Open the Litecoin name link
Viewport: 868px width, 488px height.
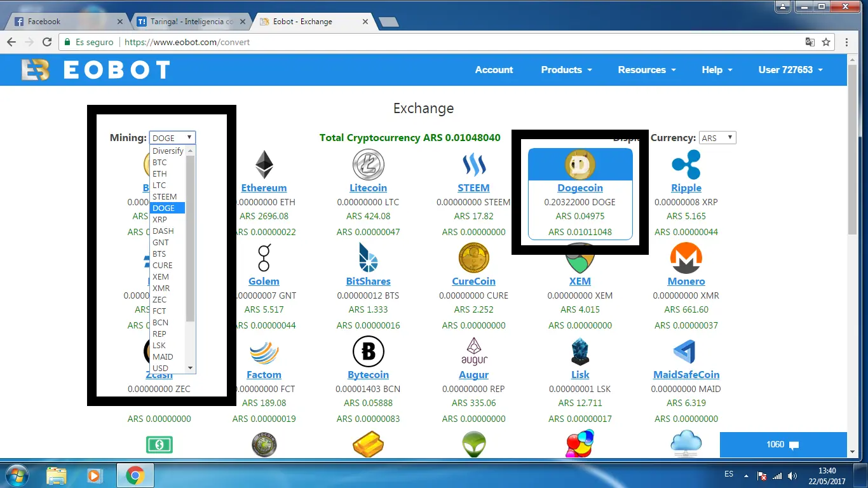click(x=369, y=188)
